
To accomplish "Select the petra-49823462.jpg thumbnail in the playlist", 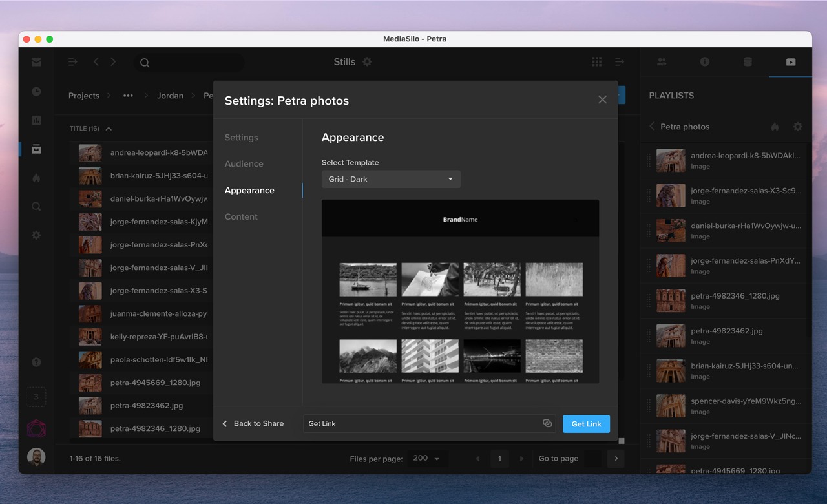I will (671, 336).
